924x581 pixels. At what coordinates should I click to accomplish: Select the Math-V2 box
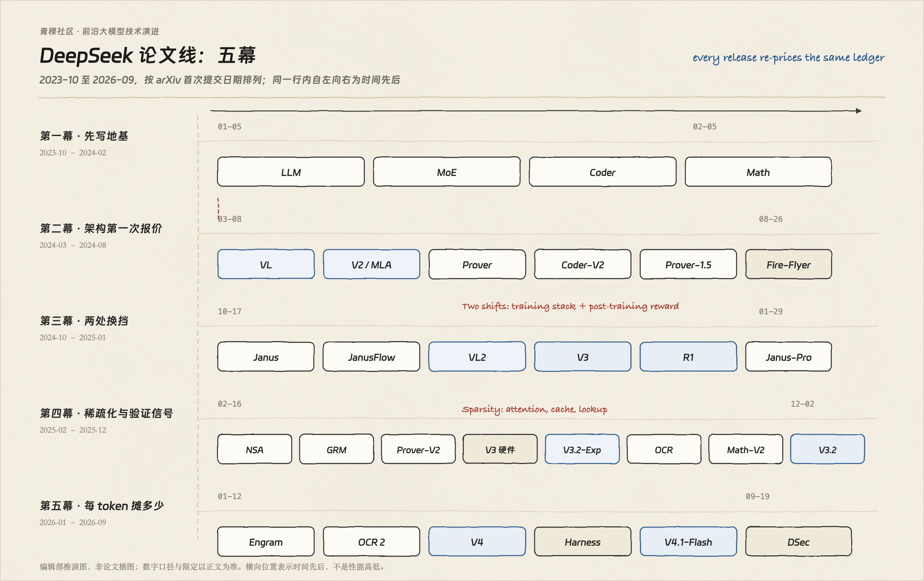pyautogui.click(x=745, y=449)
